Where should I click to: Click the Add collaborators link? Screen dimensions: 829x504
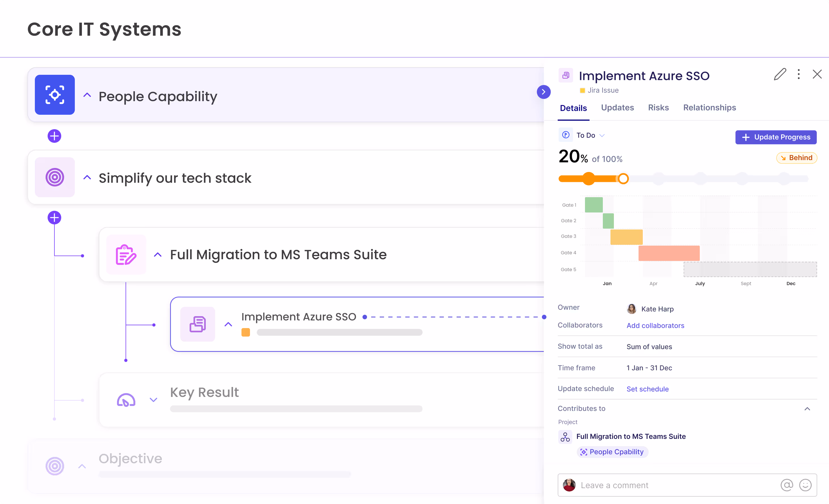[655, 326]
